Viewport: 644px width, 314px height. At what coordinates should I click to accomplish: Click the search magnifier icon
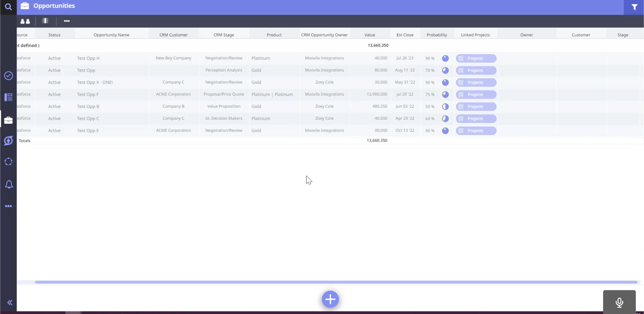(8, 7)
